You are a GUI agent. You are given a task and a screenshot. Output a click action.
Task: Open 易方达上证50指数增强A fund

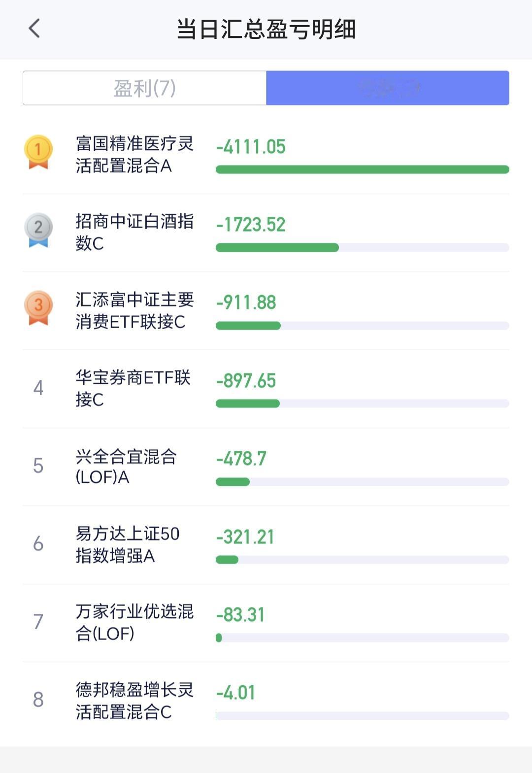pos(266,545)
